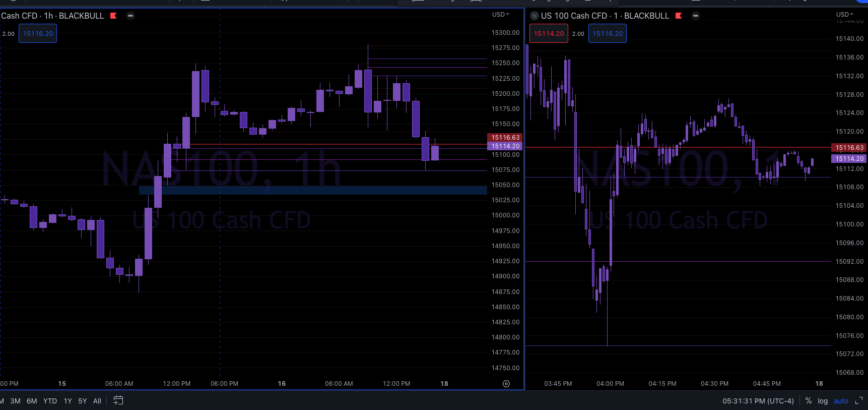
Task: Click the spread value 2.00 on right chart
Action: pos(578,34)
